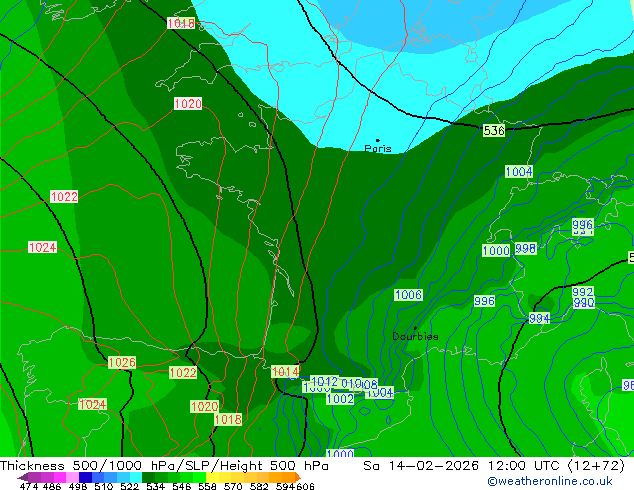
Task: Click the 546 legend value
Action: click(x=182, y=486)
